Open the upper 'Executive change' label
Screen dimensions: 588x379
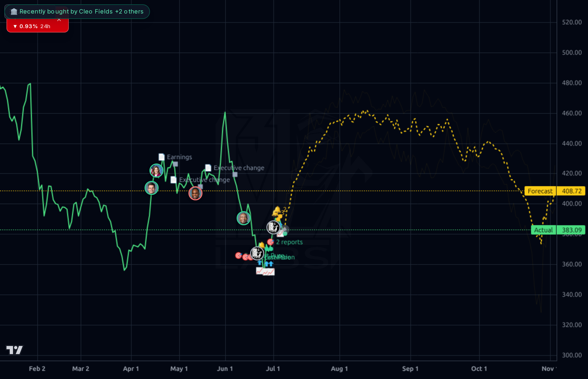239,168
